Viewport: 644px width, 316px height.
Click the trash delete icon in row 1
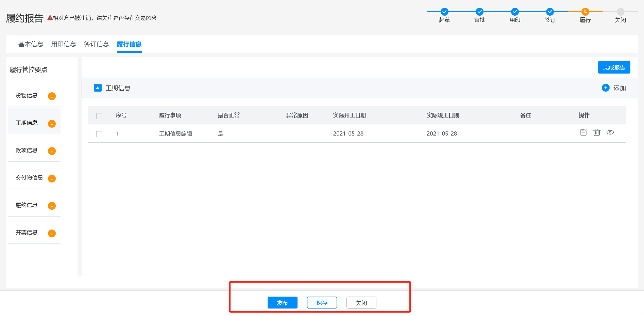point(597,132)
